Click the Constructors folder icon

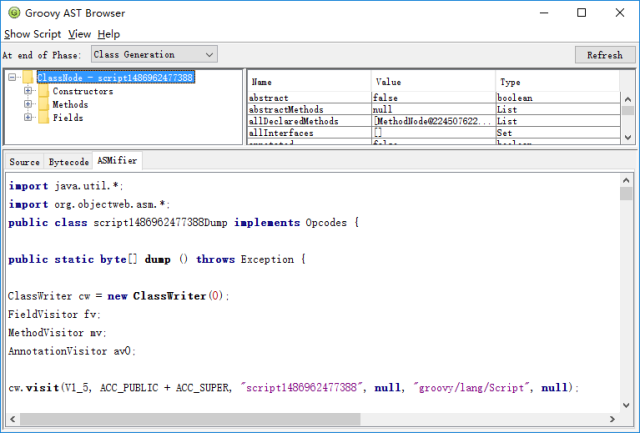[44, 91]
